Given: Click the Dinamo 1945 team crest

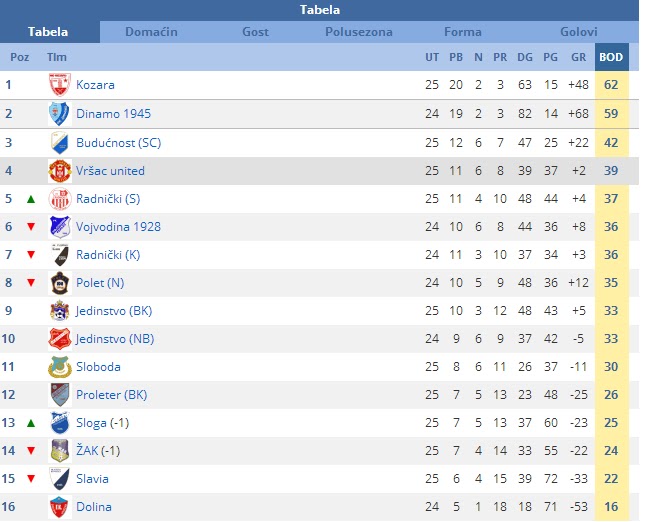Looking at the screenshot, I should pyautogui.click(x=60, y=114).
